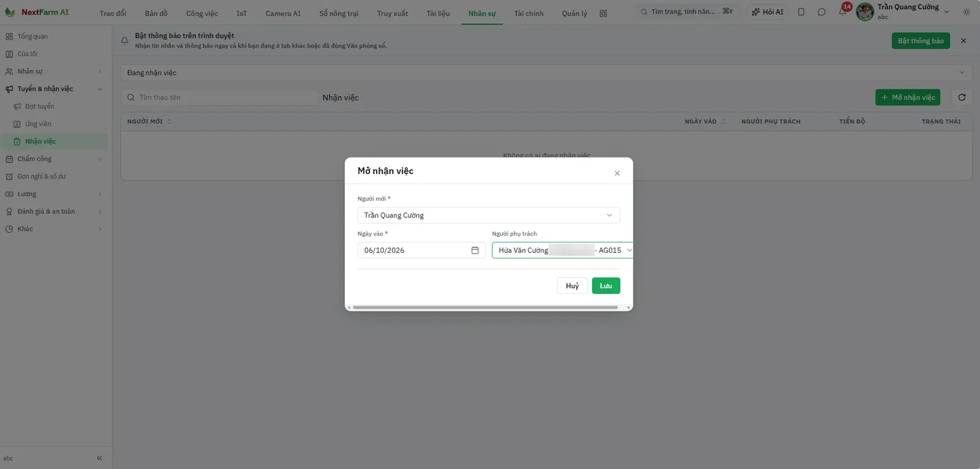The height and width of the screenshot is (469, 980).
Task: Click the Lưu button
Action: (x=606, y=286)
